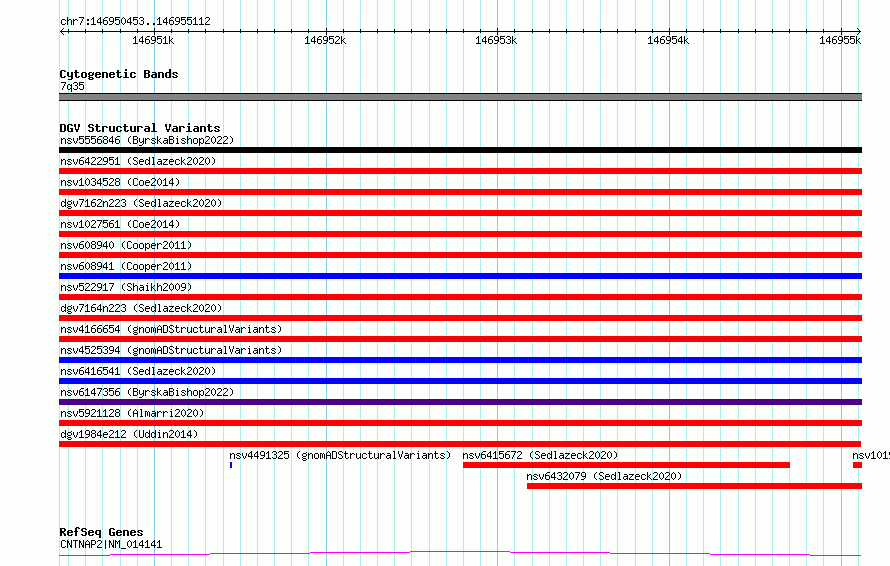
Task: Click the red bar under nsv522917
Action: (x=460, y=297)
